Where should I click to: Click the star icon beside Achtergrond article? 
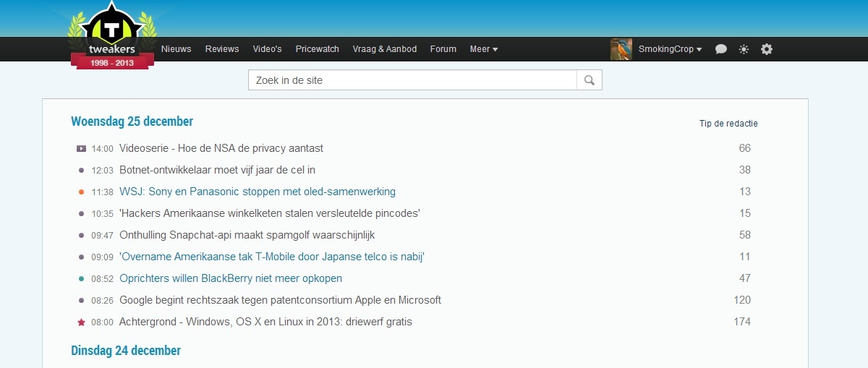tap(82, 322)
